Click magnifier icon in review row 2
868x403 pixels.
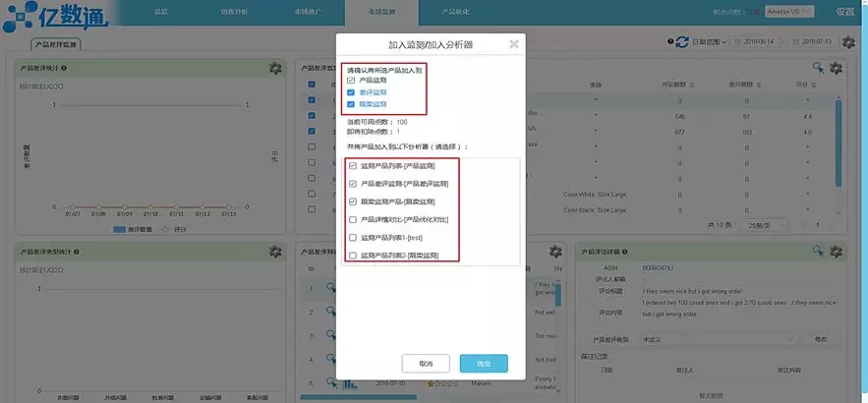point(331,312)
